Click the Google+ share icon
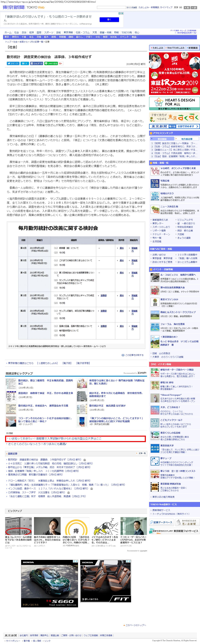 [61, 63]
